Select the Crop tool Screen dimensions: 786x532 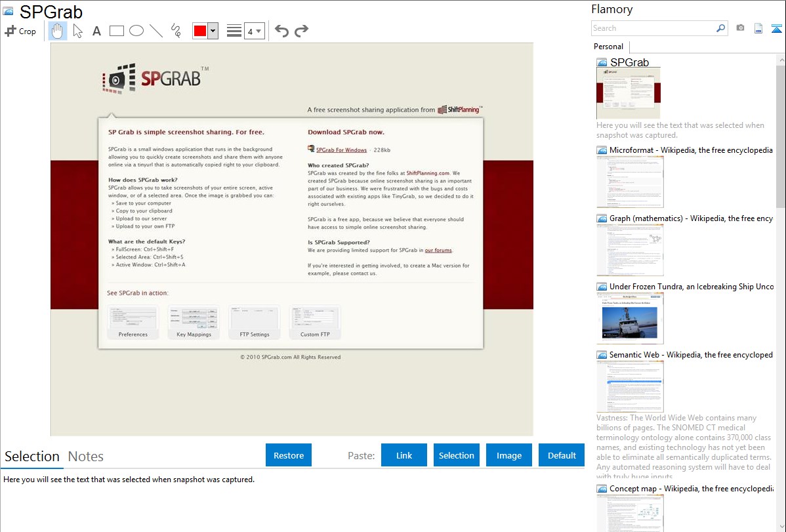[x=20, y=31]
